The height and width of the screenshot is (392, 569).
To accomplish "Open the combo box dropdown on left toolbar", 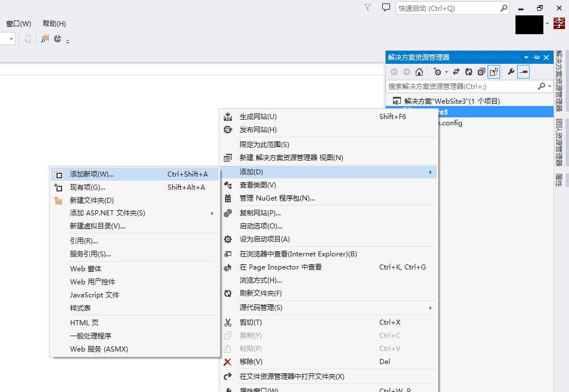I will coord(11,39).
